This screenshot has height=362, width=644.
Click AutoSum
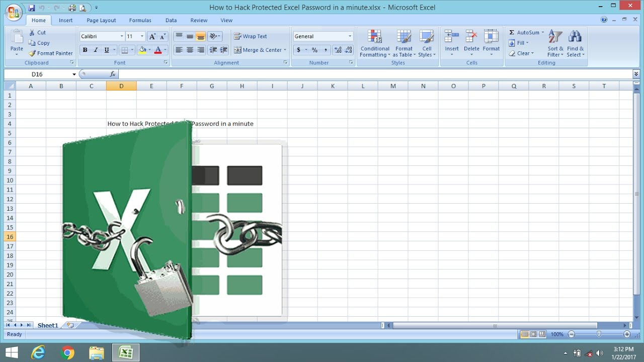click(523, 33)
